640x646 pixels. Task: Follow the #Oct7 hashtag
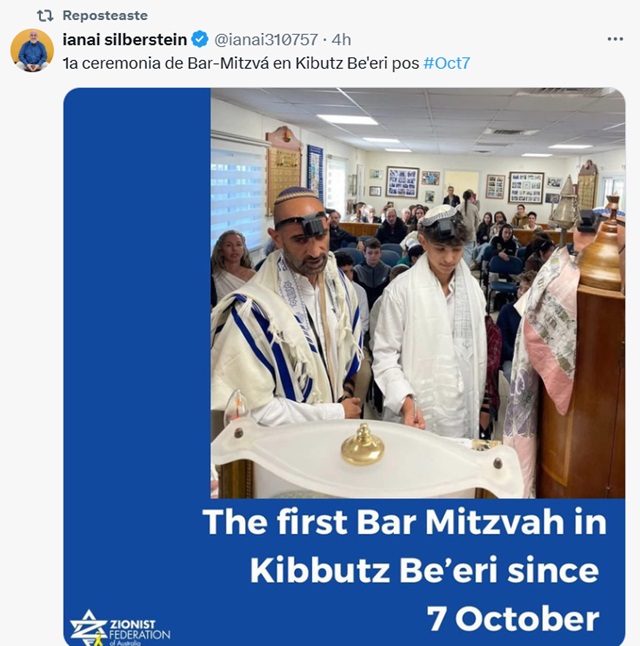tap(447, 62)
